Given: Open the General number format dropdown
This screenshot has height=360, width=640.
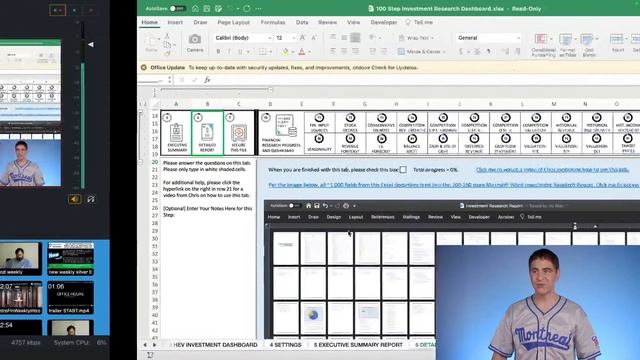Looking at the screenshot, I should [x=489, y=38].
